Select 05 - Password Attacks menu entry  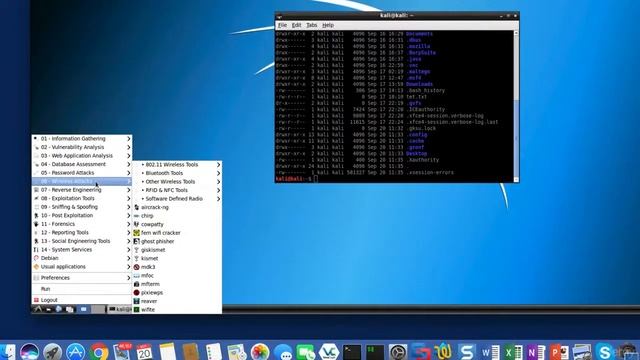pos(82,173)
